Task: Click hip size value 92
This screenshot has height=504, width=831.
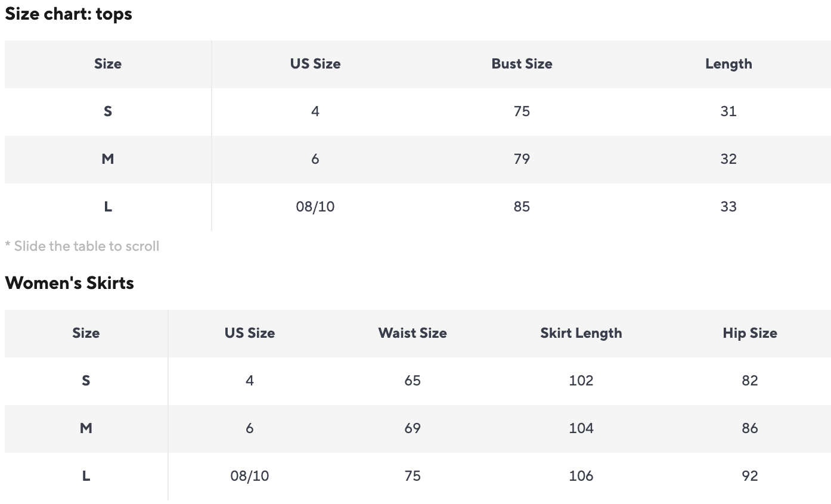Action: coord(749,476)
